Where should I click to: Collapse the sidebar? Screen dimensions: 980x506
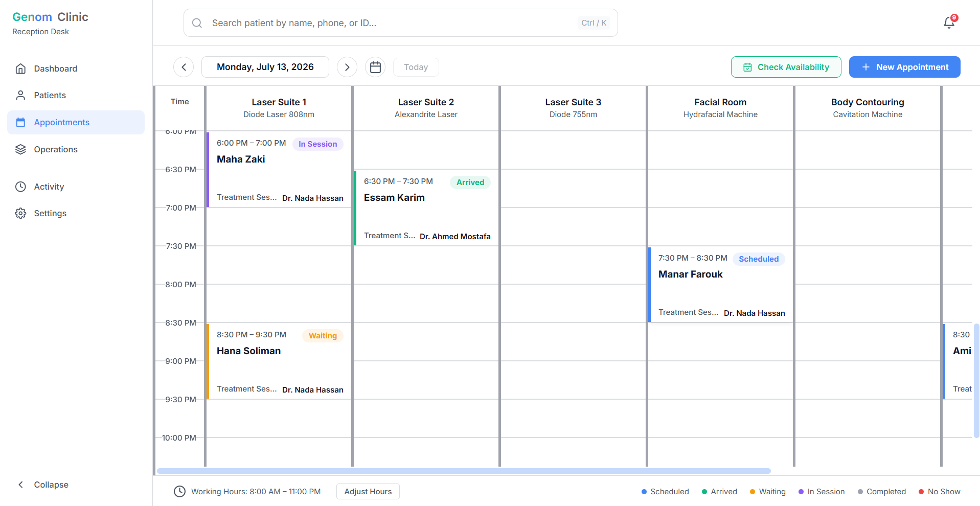tap(43, 485)
